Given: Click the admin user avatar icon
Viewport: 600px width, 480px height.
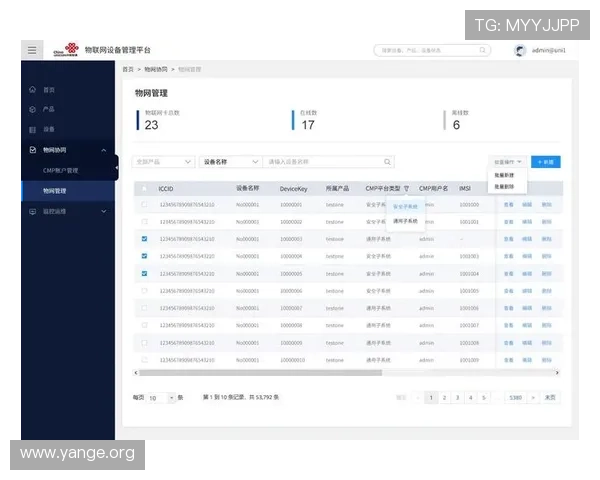Looking at the screenshot, I should click(x=520, y=50).
